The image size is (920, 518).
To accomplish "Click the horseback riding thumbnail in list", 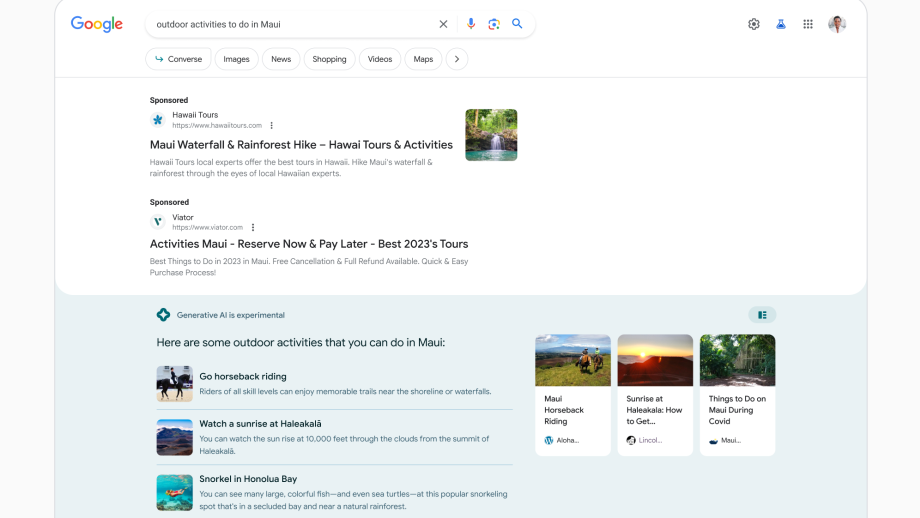I will (x=174, y=384).
